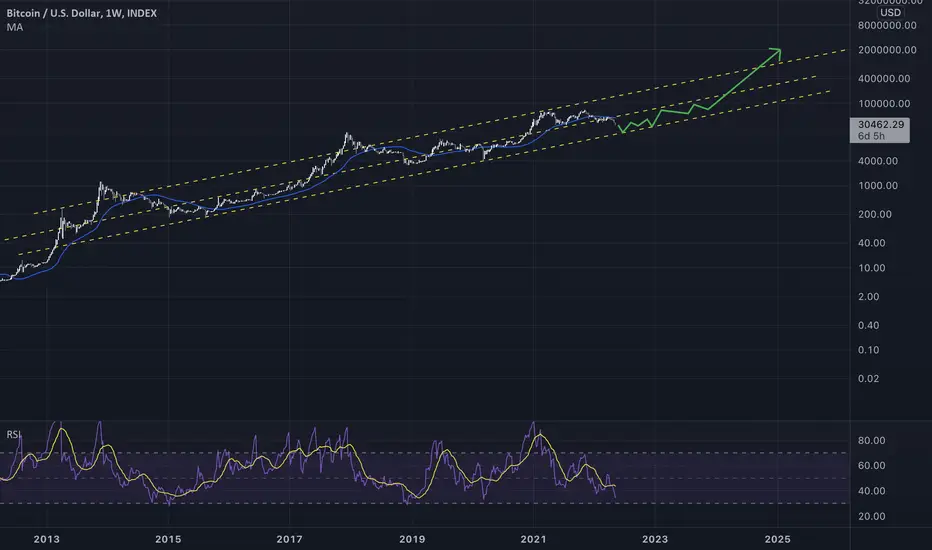932x550 pixels.
Task: Click the 2021 time axis label
Action: (x=533, y=539)
